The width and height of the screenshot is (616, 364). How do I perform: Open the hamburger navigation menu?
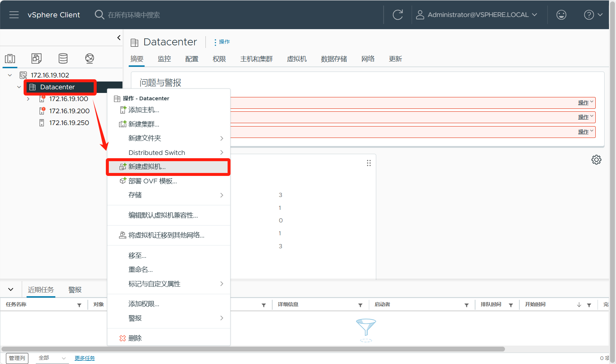point(14,15)
